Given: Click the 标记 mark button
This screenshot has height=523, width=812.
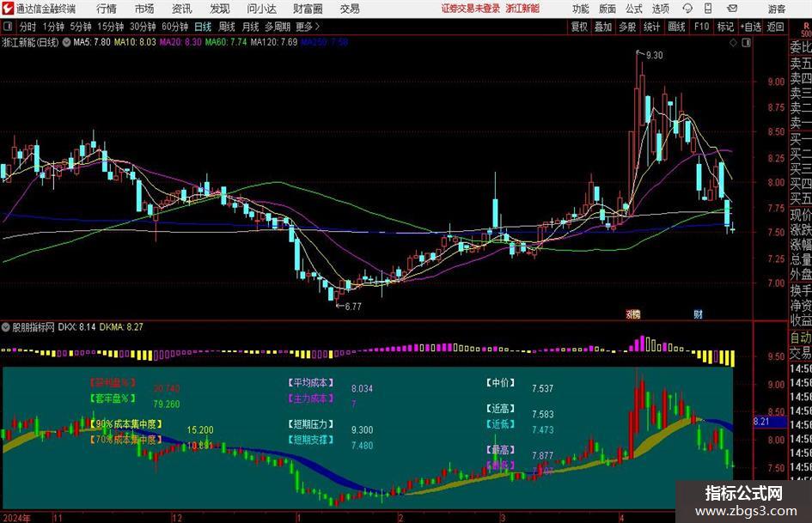Looking at the screenshot, I should 725,27.
